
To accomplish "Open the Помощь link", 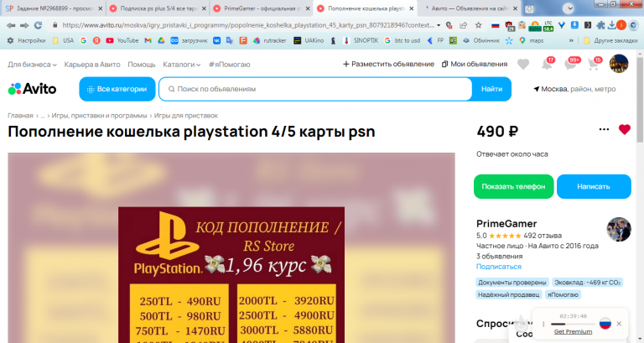I will (x=141, y=65).
